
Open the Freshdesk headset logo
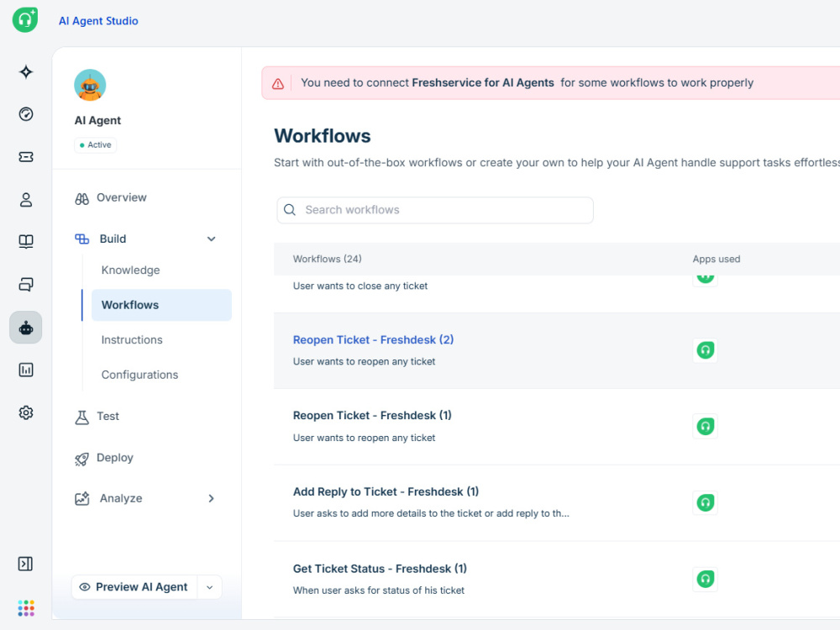[25, 20]
